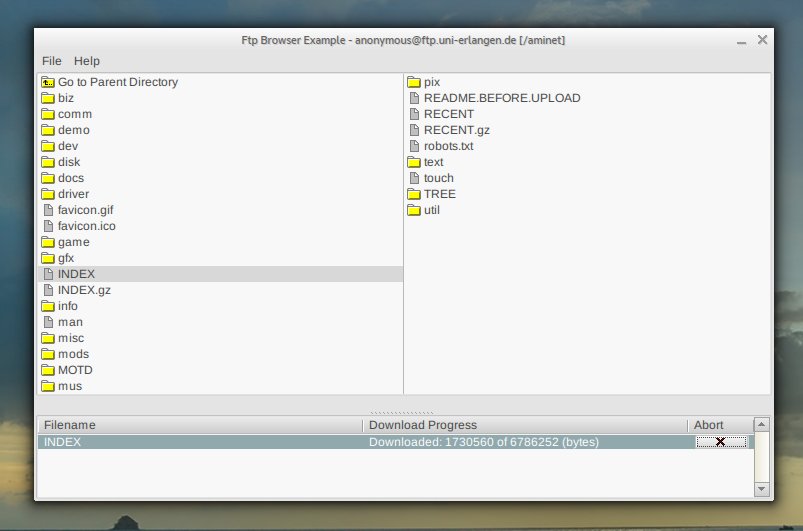Click the Go to Parent Directory folder icon

[47, 82]
